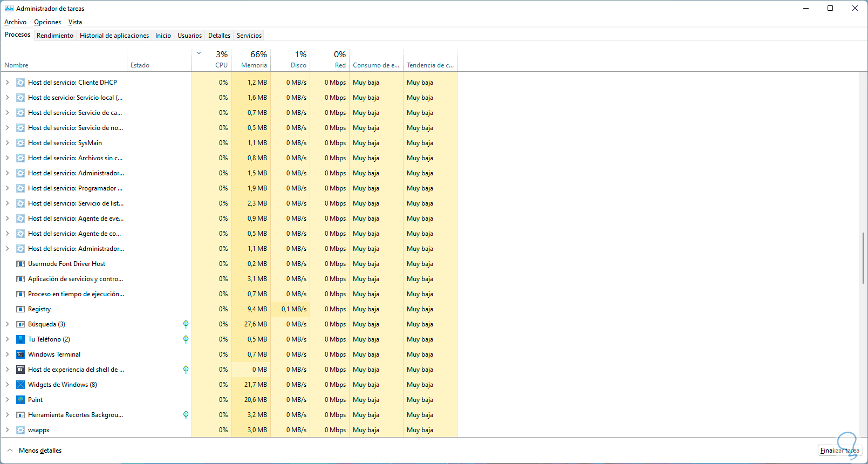Screen dimensions: 868x464
Task: Switch to the Usuarios tab
Action: pos(190,36)
